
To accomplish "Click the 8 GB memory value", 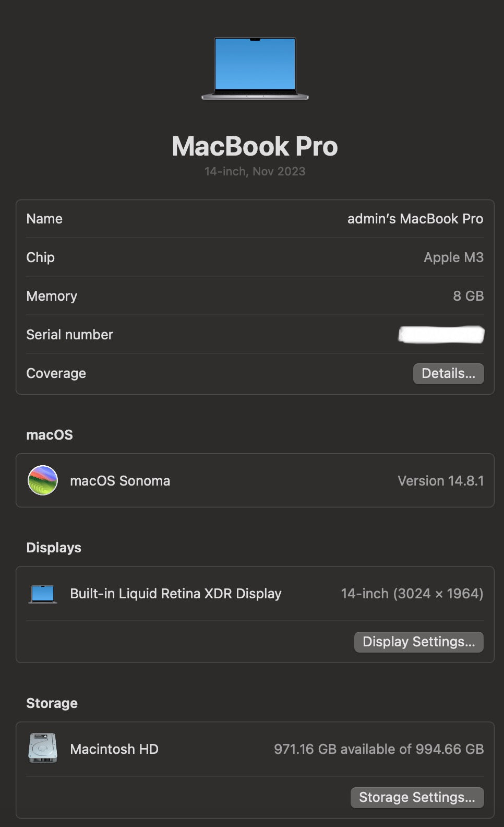I will pyautogui.click(x=468, y=296).
